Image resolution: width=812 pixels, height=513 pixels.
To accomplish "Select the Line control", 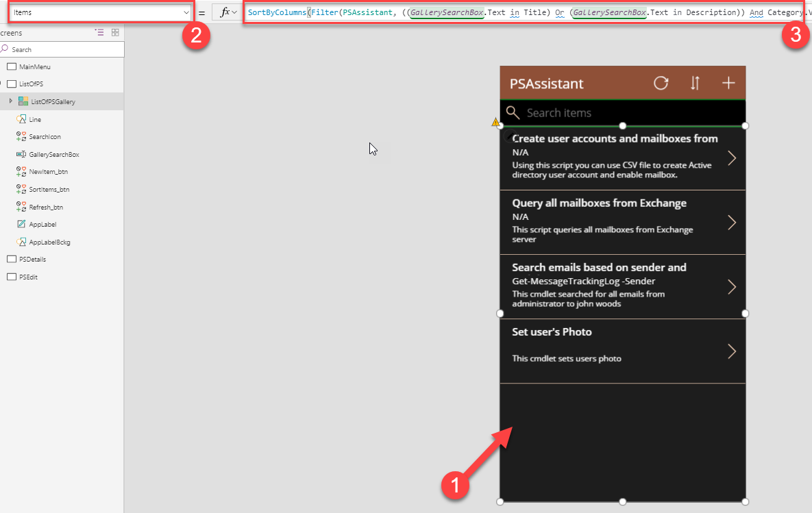I will [35, 120].
